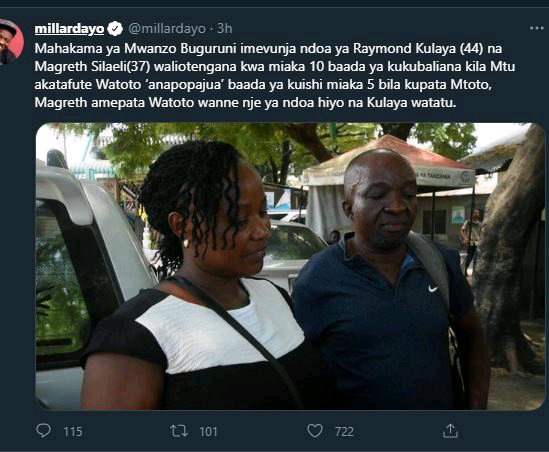Like the tweet with the heart icon
The height and width of the screenshot is (452, 549).
coord(315,431)
